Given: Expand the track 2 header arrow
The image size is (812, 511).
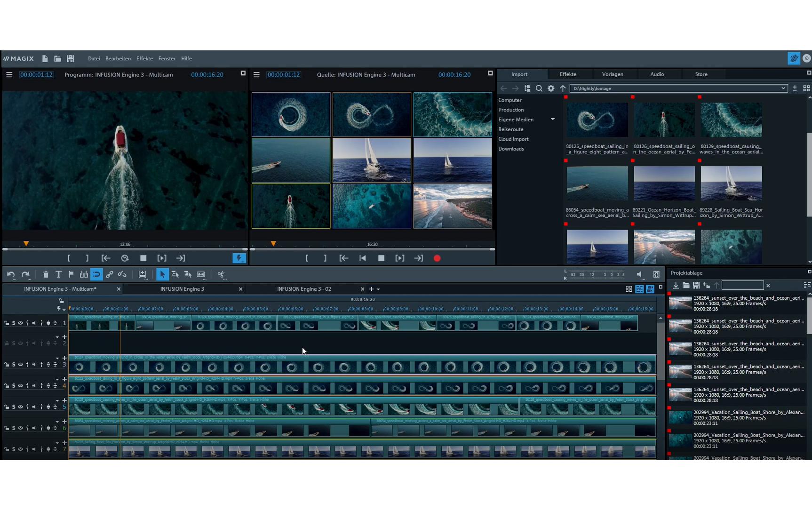Looking at the screenshot, I should point(57,337).
